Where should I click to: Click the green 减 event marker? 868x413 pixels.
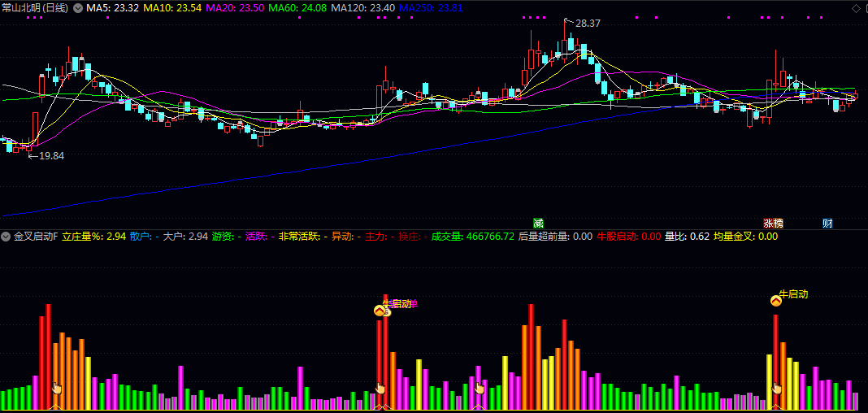[x=538, y=223]
